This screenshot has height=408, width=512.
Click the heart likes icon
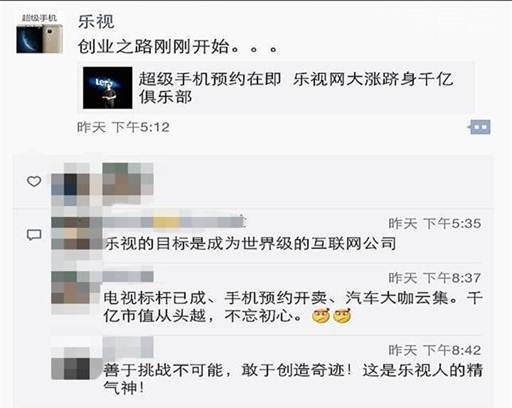(x=34, y=181)
